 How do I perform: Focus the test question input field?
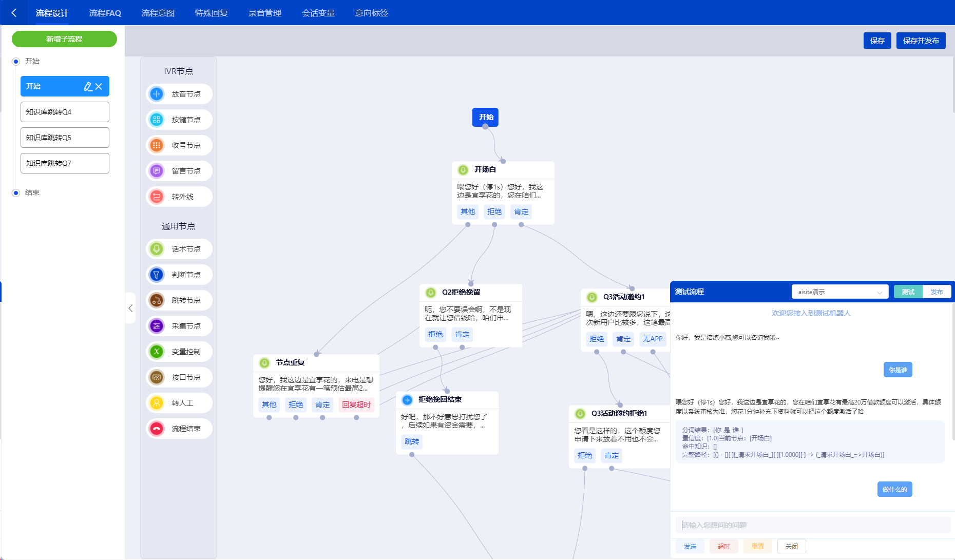(812, 525)
